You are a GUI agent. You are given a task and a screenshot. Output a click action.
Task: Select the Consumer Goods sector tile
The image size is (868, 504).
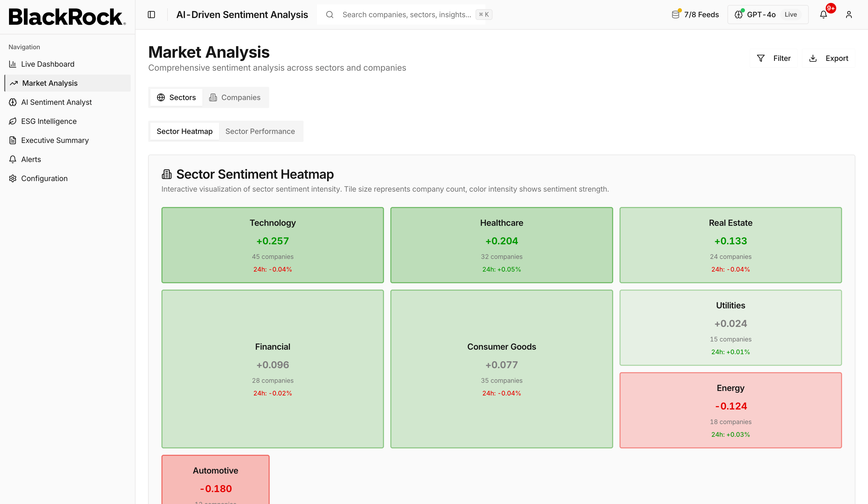click(501, 369)
